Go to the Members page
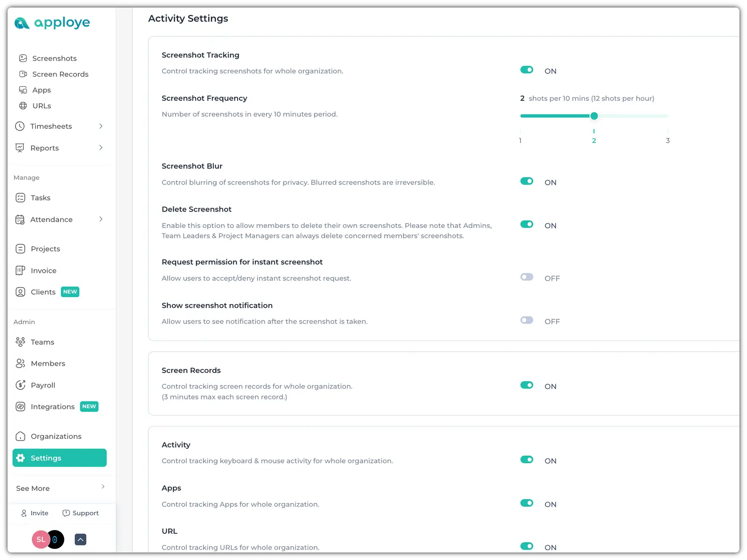 (48, 364)
